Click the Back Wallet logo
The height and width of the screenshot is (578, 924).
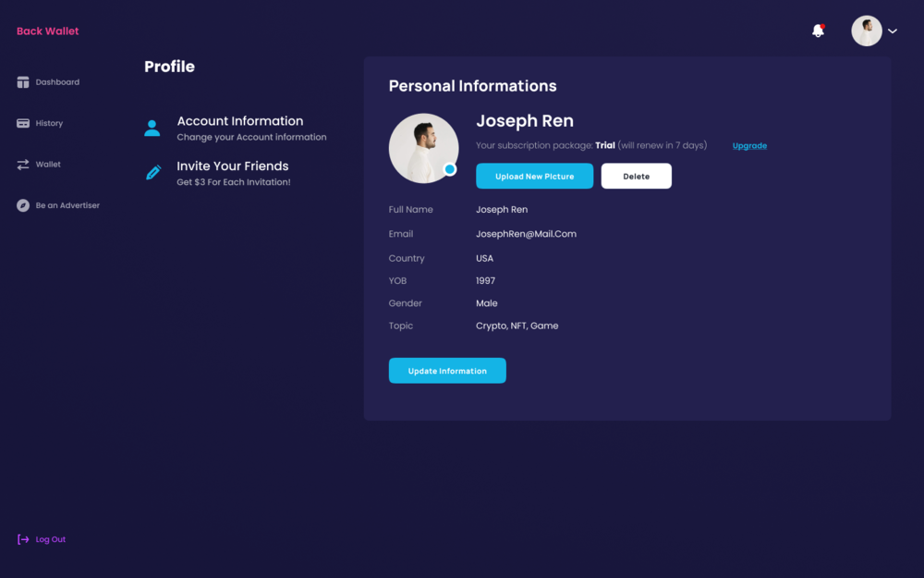pos(48,31)
